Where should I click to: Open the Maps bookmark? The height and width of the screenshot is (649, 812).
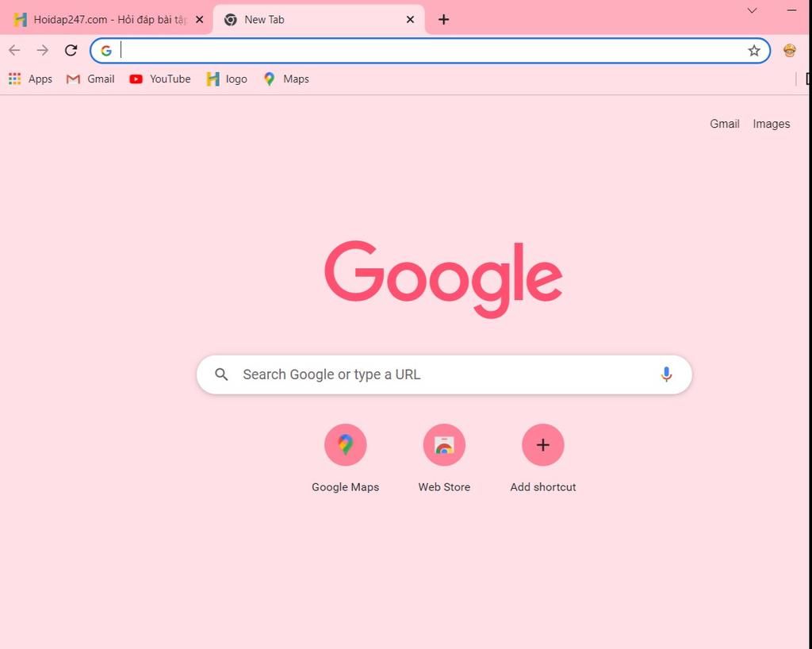pyautogui.click(x=286, y=79)
